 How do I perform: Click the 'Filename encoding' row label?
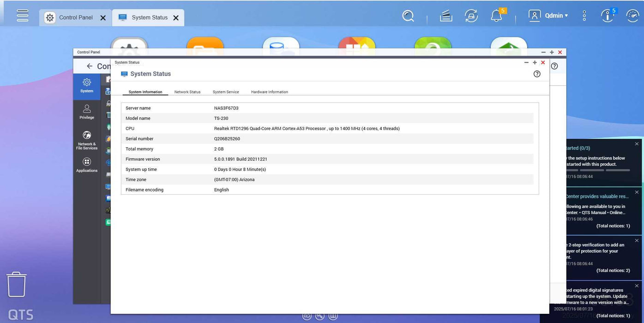tap(144, 190)
